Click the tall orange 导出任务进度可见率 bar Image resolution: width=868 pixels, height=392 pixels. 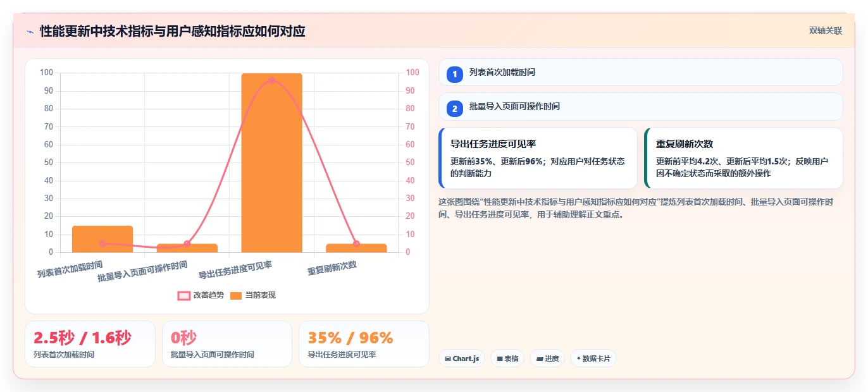pos(271,163)
